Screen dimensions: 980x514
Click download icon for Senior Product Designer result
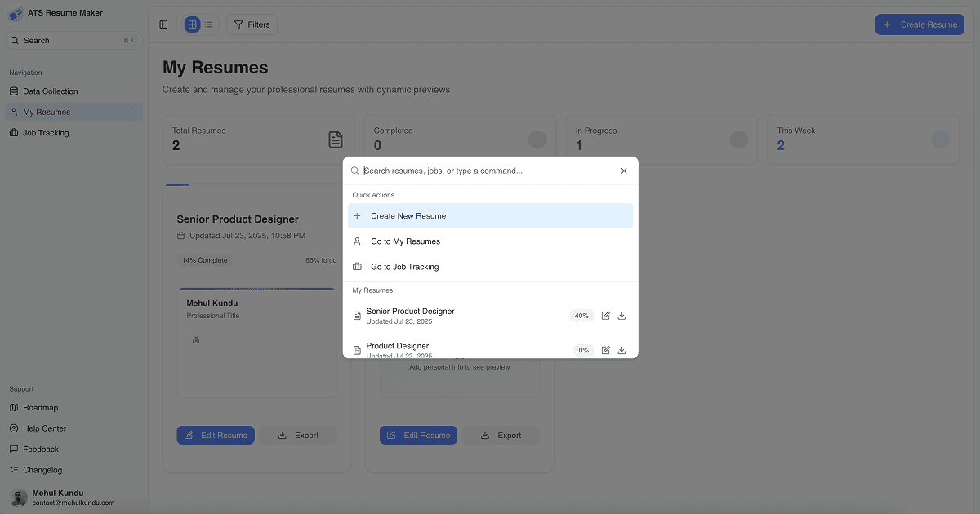[x=621, y=316]
